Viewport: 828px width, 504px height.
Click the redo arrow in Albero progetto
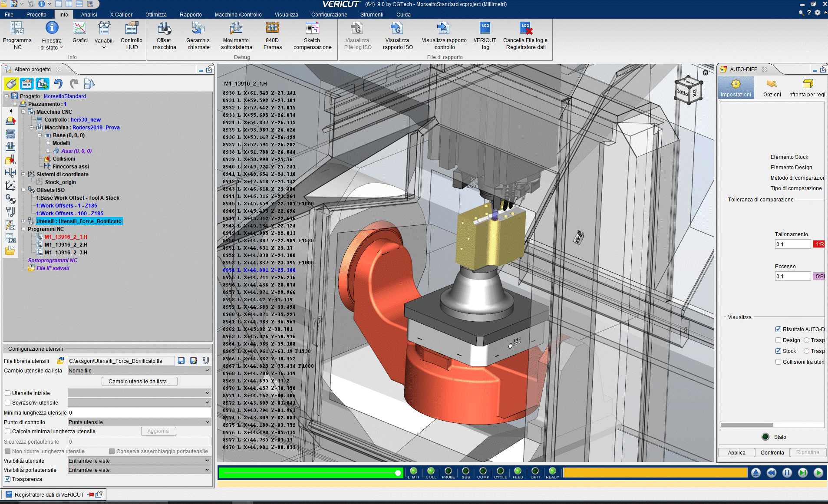point(74,84)
